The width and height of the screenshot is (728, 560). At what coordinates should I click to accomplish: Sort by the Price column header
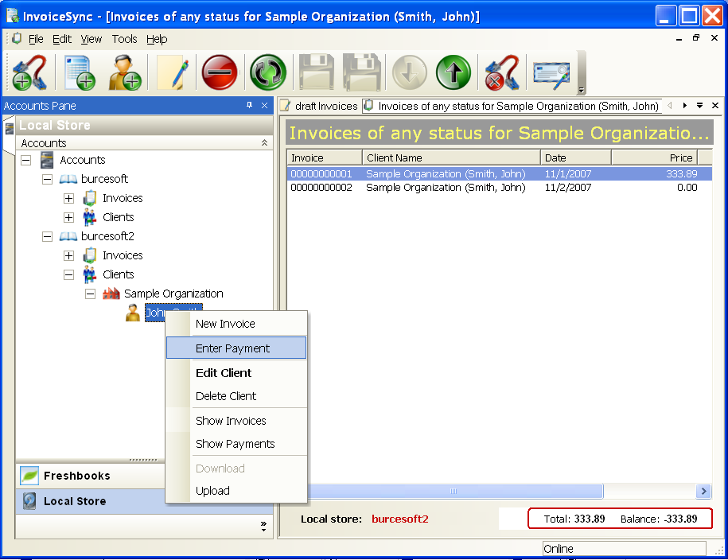tap(655, 157)
